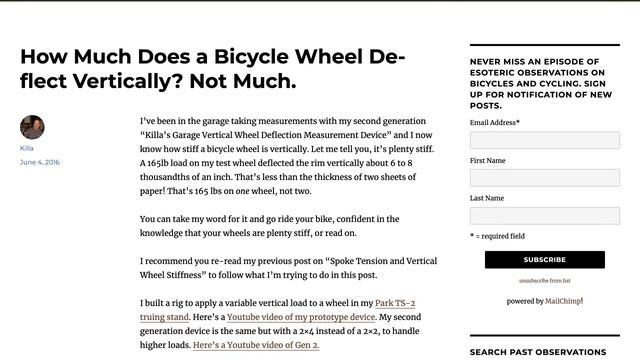Open Youtube video of my prototype device
640x360 pixels.
pyautogui.click(x=301, y=317)
